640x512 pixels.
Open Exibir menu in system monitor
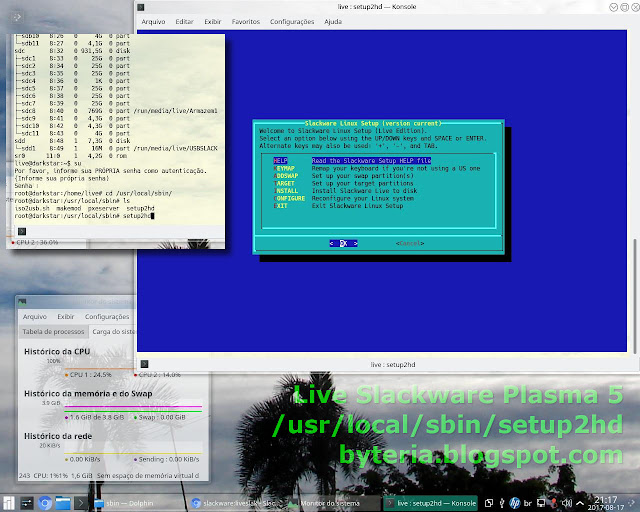coord(66,316)
